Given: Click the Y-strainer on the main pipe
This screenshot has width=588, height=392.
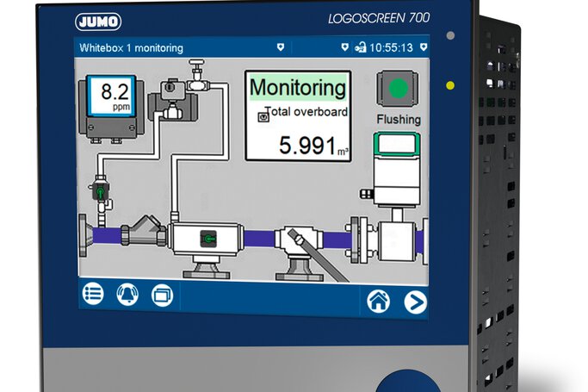Looking at the screenshot, I should pyautogui.click(x=145, y=231).
